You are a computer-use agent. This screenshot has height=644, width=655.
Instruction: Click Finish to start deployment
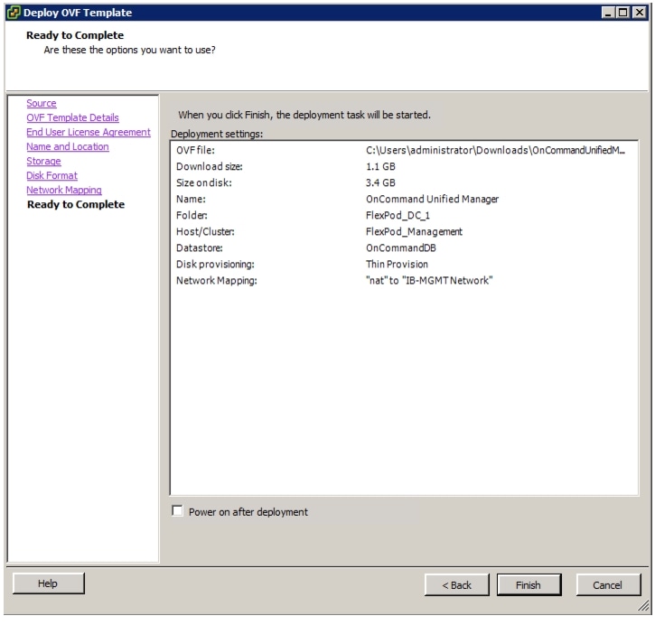coord(529,584)
